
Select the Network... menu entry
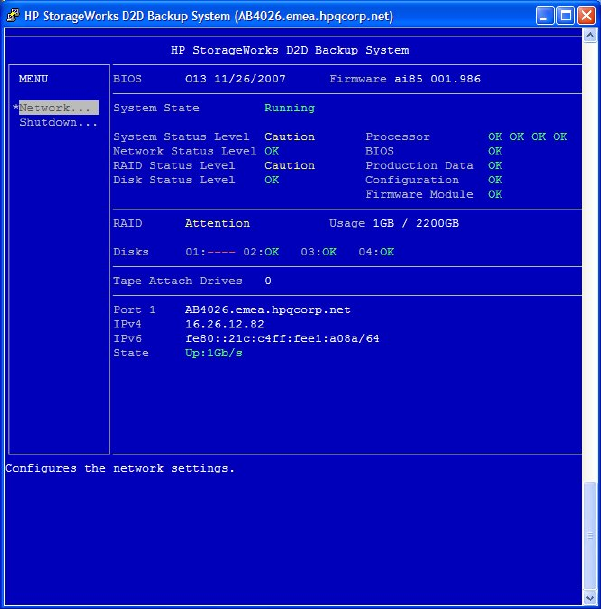click(59, 108)
